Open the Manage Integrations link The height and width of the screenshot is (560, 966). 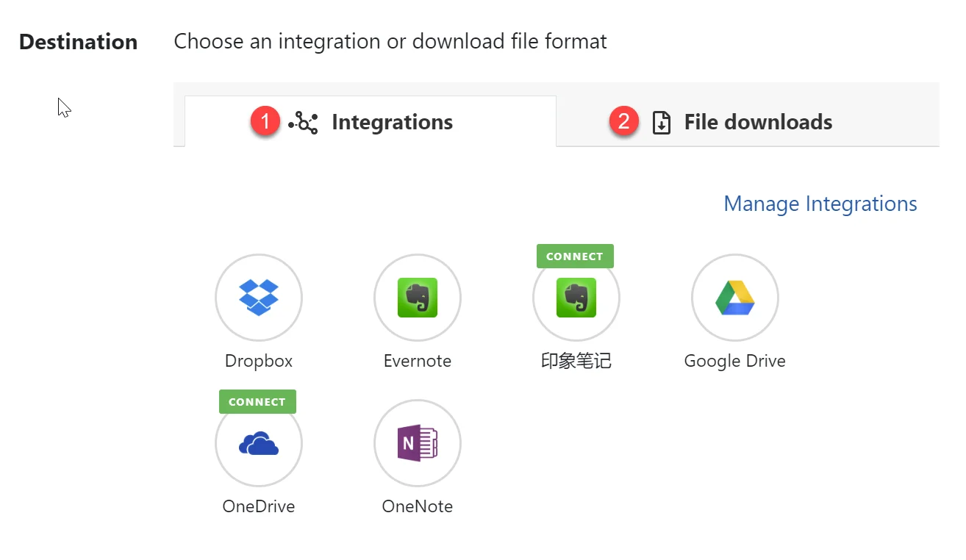pos(820,204)
